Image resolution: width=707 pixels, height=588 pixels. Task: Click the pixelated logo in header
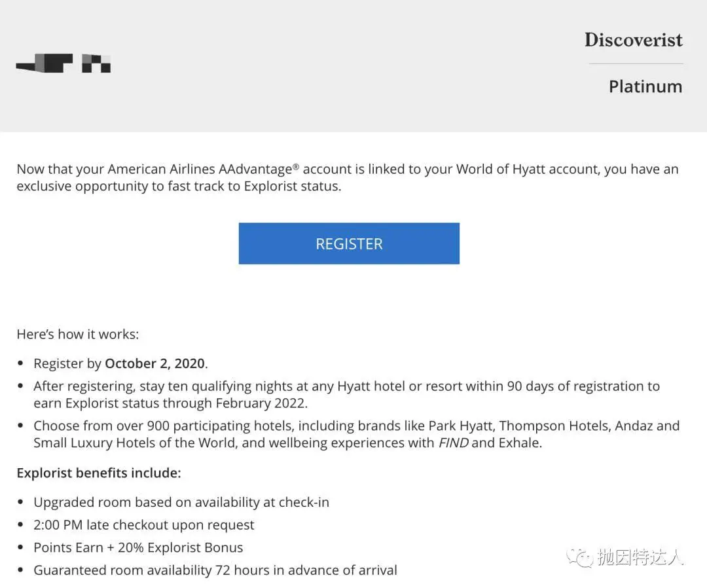[x=63, y=63]
